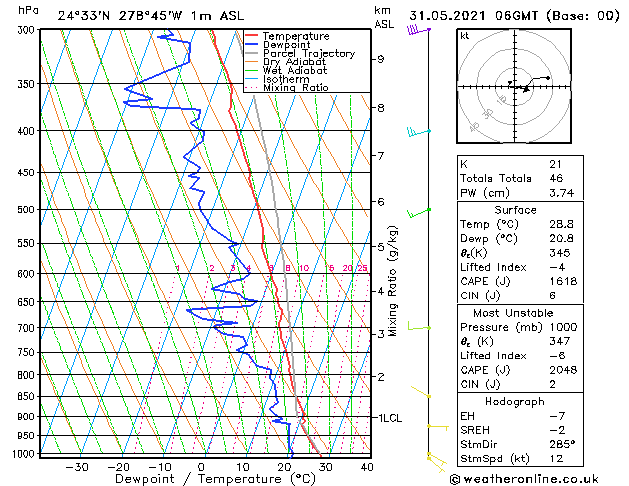Click the Mixing Ratio legend entry
Screen dimensions: 629x486
(296, 87)
